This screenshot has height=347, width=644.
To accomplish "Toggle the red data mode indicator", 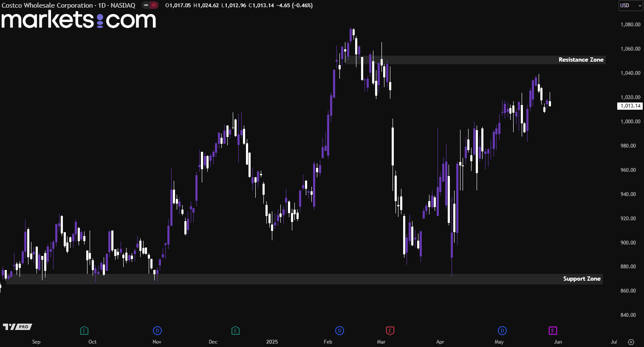I will 154,6.
